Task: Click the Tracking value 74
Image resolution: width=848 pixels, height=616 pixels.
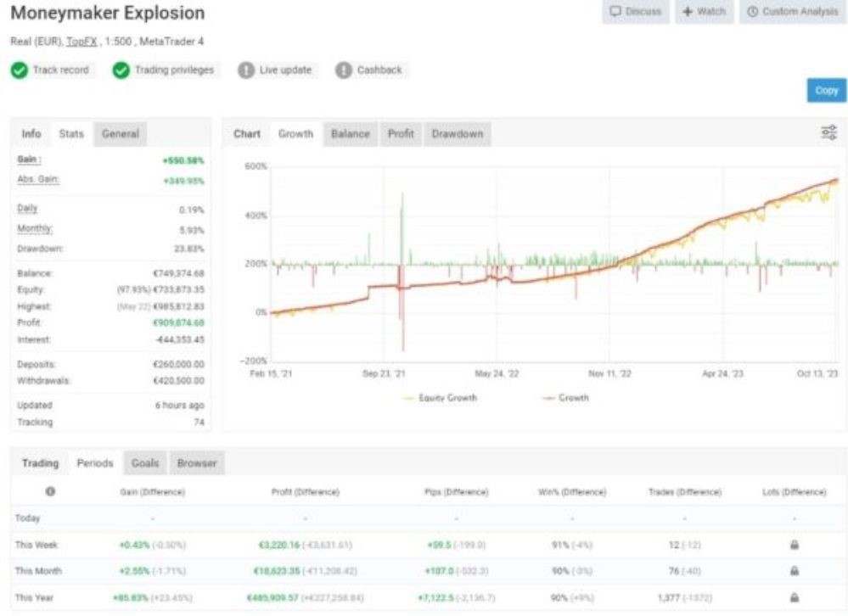Action: coord(199,422)
